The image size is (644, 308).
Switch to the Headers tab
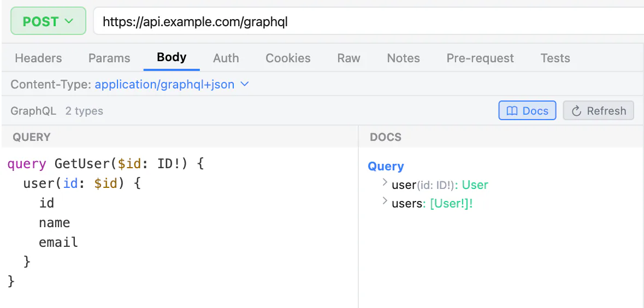[38, 58]
